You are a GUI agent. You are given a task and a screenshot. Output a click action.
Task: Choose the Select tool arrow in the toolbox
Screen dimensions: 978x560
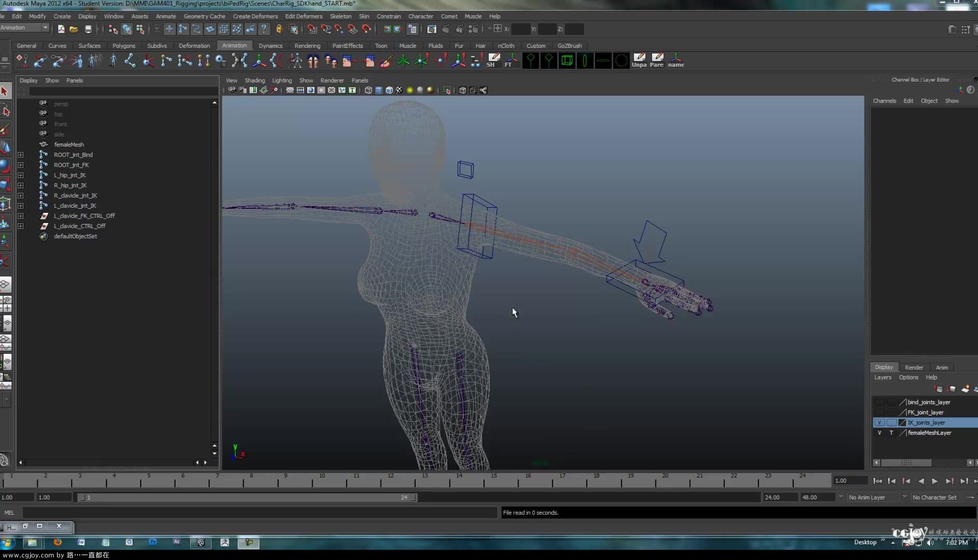click(x=5, y=92)
